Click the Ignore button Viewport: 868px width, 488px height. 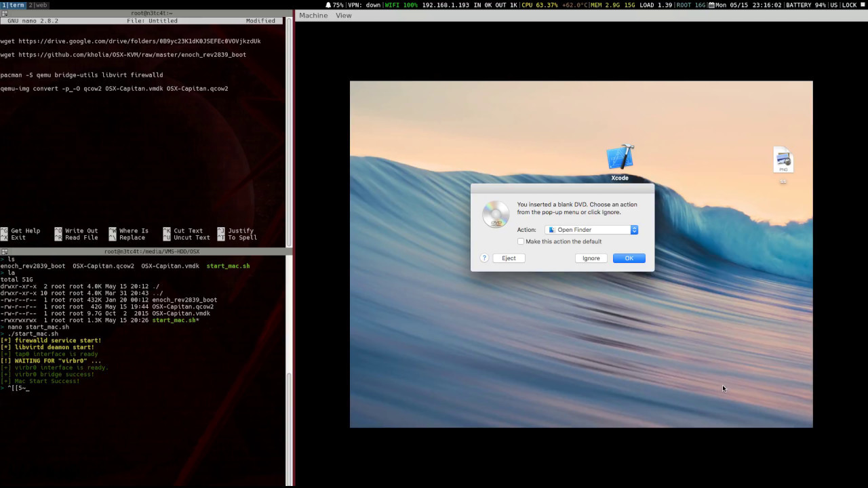tap(591, 258)
